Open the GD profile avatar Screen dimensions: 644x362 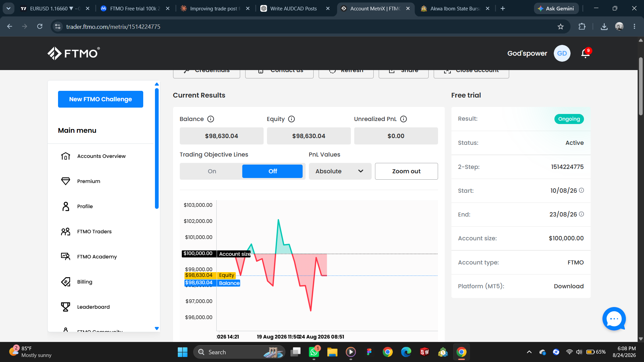(x=562, y=53)
